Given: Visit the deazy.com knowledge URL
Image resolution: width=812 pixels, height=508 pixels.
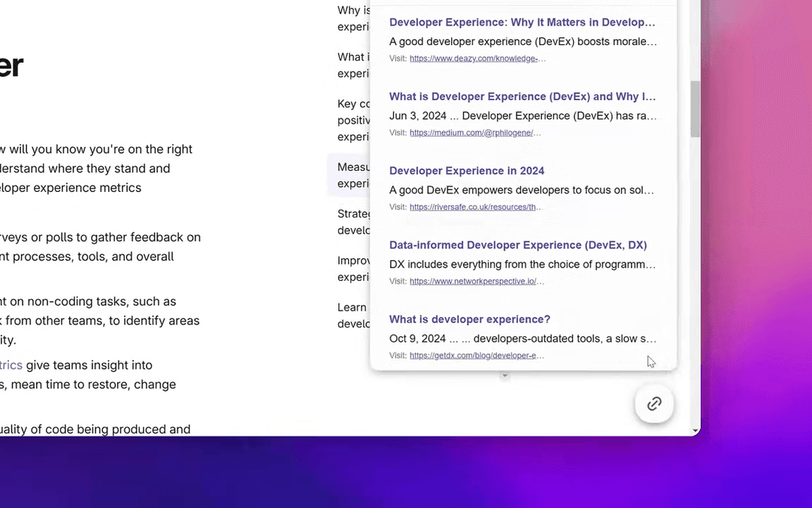Looking at the screenshot, I should click(x=477, y=59).
